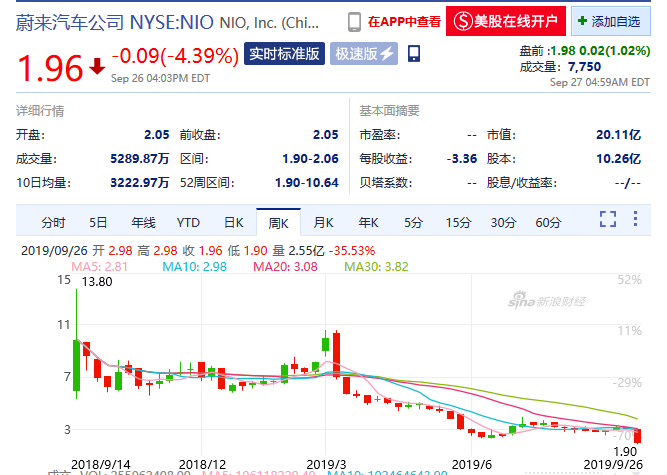Open the 月K monthly chart tab
667x475 pixels.
coord(323,222)
